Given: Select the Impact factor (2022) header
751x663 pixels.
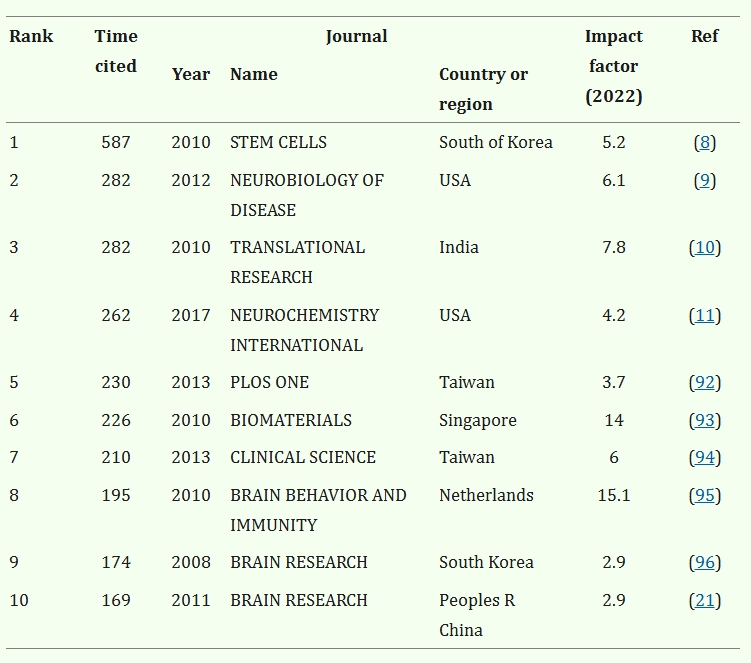Looking at the screenshot, I should [614, 66].
